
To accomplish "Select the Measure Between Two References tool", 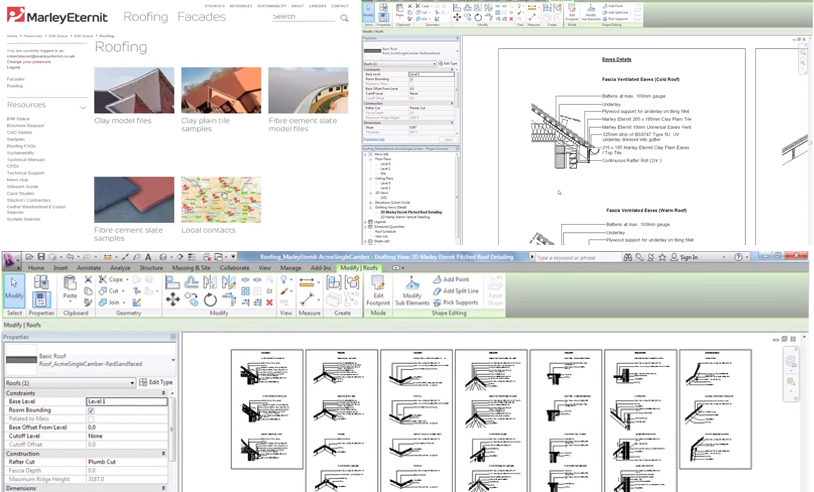I will pos(307,299).
